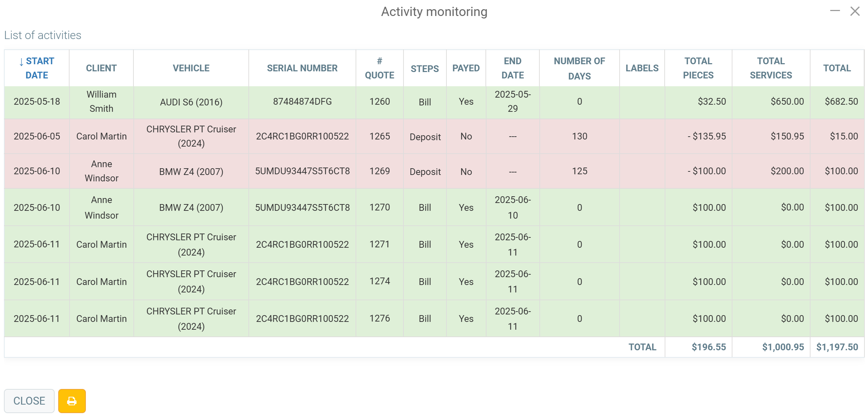Click serial number 87484874DFG cell
Screen dimensions: 868x417
302,101
